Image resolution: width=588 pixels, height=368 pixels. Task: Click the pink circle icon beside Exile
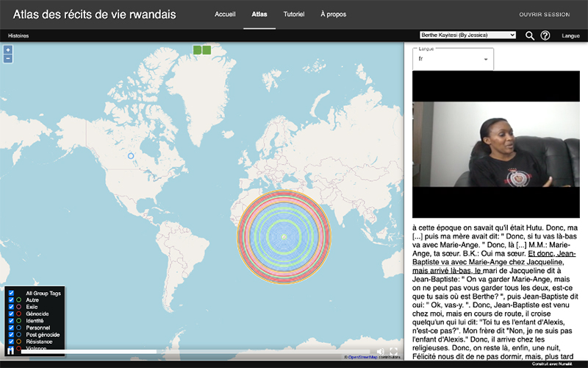coord(19,307)
